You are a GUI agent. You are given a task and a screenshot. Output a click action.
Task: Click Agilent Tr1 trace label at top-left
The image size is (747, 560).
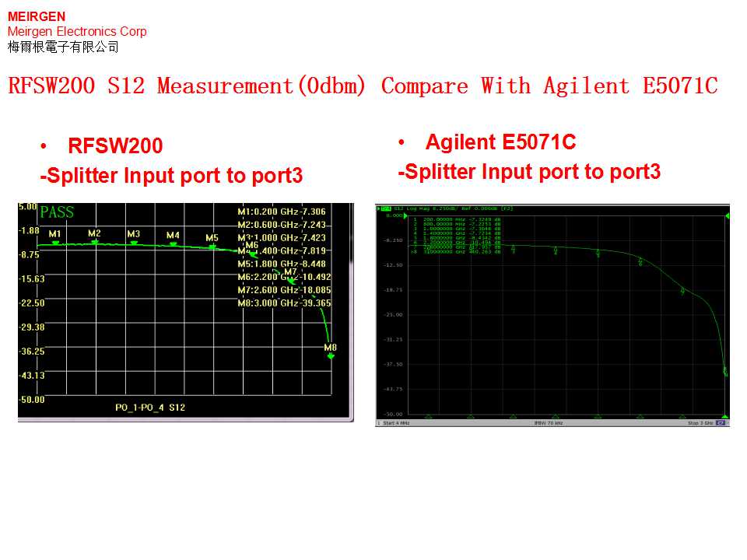coord(385,208)
